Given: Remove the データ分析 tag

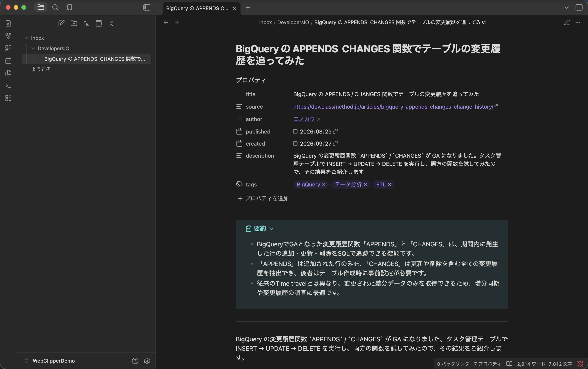Looking at the screenshot, I should click(365, 185).
